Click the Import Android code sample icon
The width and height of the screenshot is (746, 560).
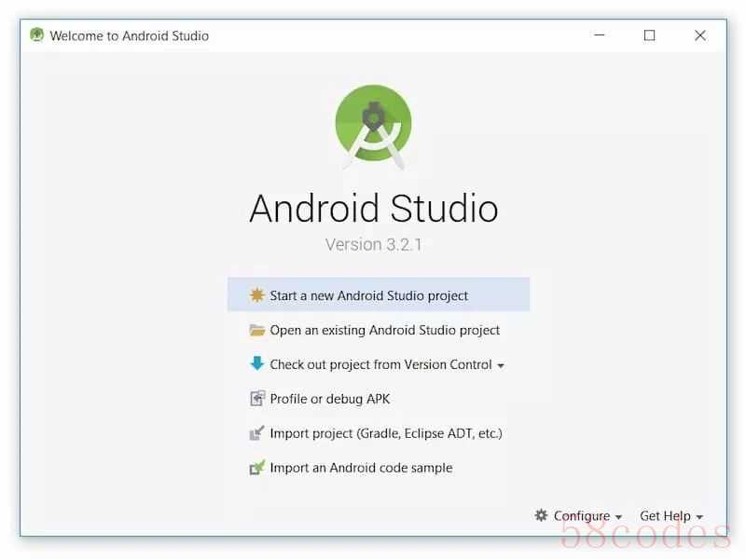pos(257,468)
